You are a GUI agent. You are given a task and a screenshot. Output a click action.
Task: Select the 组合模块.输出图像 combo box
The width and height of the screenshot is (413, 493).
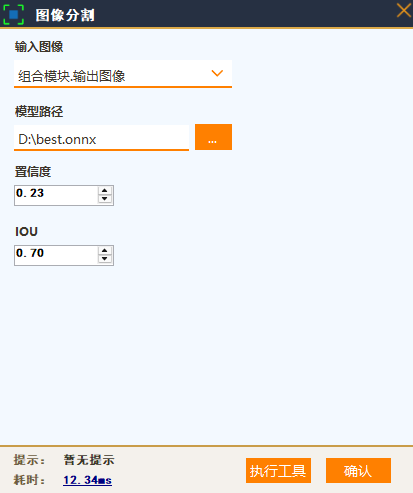[x=123, y=74]
